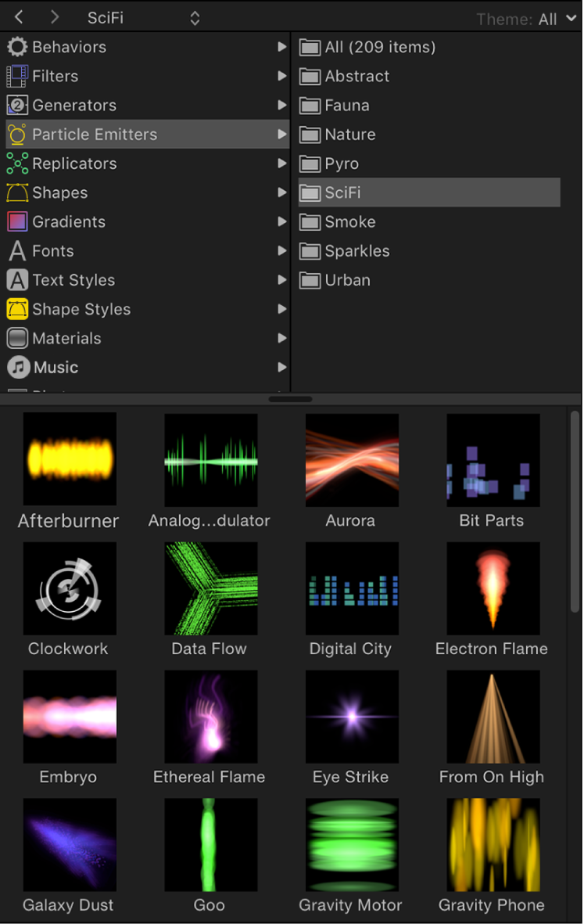Click the Materials icon
Screen dimensions: 584x924
click(x=17, y=338)
